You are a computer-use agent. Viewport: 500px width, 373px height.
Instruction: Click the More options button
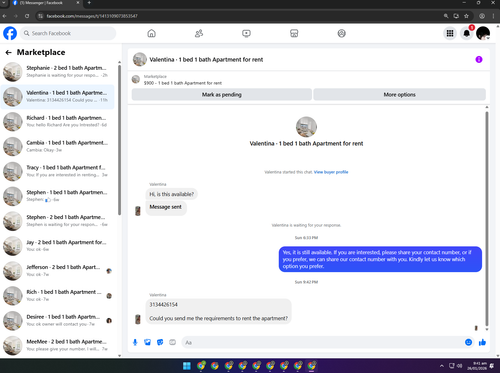click(399, 95)
